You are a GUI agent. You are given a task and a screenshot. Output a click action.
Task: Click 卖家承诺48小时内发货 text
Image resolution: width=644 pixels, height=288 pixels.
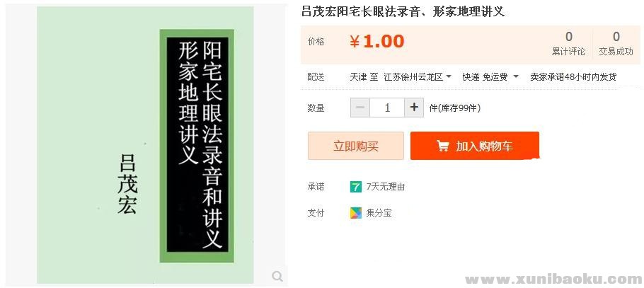(x=573, y=77)
